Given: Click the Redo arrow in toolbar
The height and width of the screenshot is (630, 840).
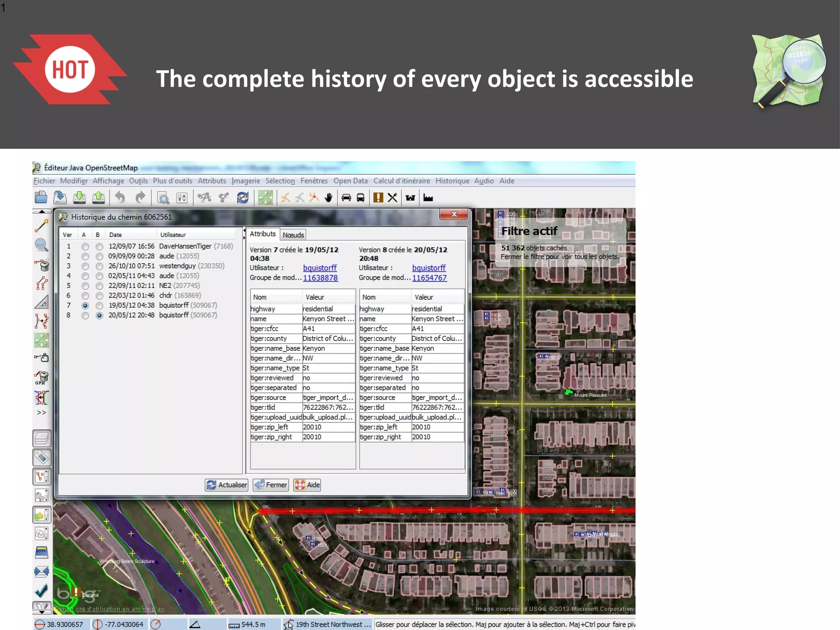Looking at the screenshot, I should pyautogui.click(x=140, y=198).
